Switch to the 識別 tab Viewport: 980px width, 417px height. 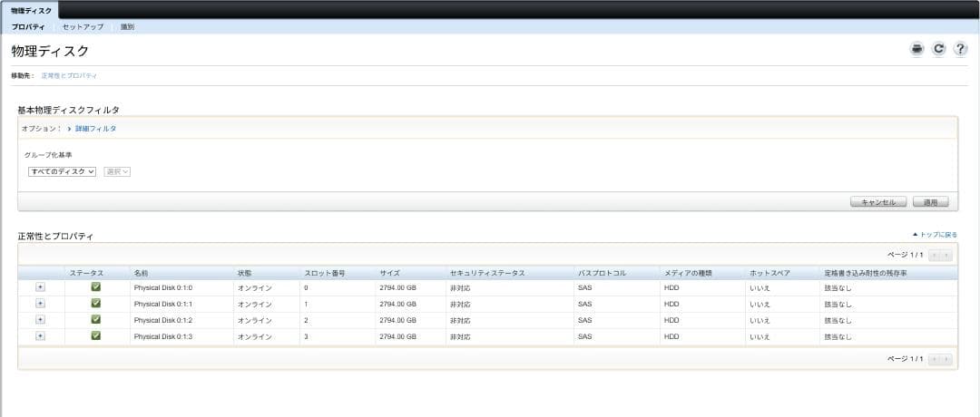(x=128, y=27)
